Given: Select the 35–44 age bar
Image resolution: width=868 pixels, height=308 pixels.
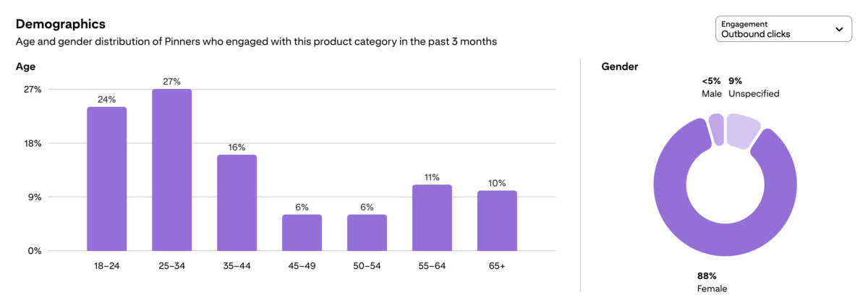Looking at the screenshot, I should pos(237,202).
